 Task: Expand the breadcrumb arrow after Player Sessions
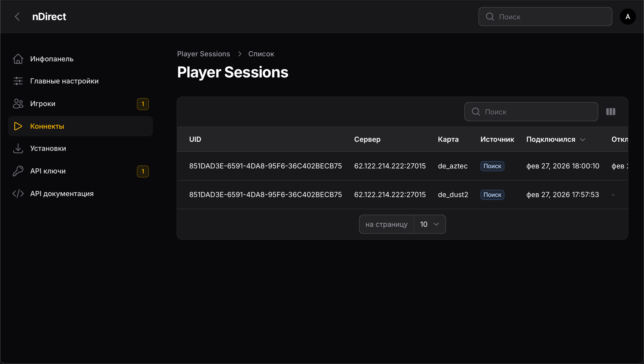pos(239,54)
